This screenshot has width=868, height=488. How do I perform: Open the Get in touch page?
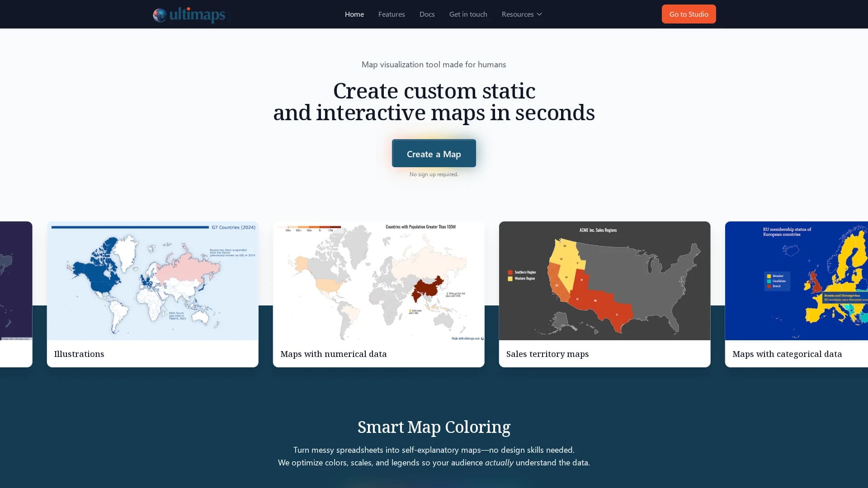tap(468, 14)
